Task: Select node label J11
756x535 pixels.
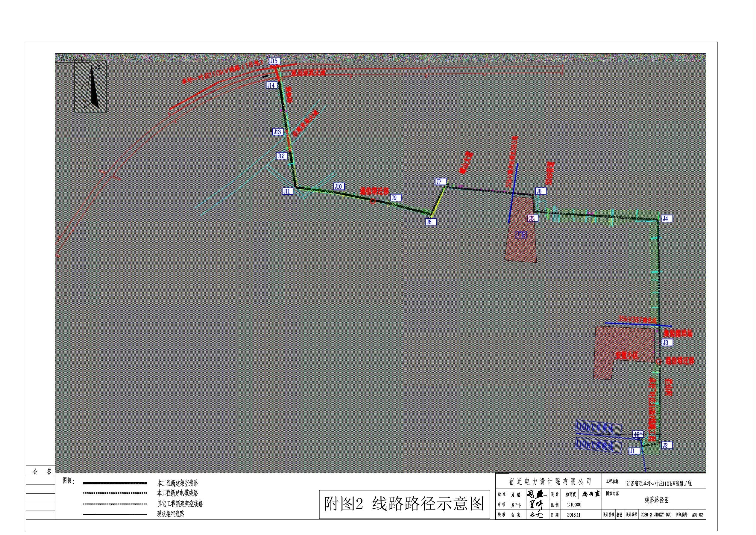Action: (x=287, y=191)
